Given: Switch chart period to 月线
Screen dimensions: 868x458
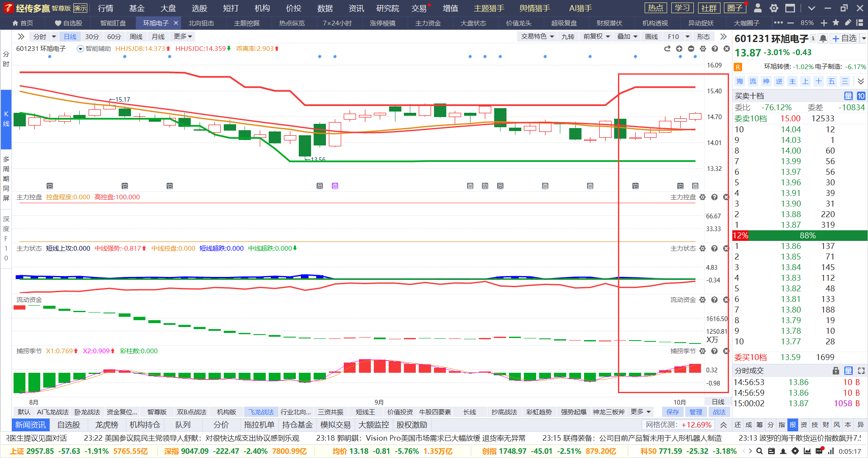Looking at the screenshot, I should 158,37.
